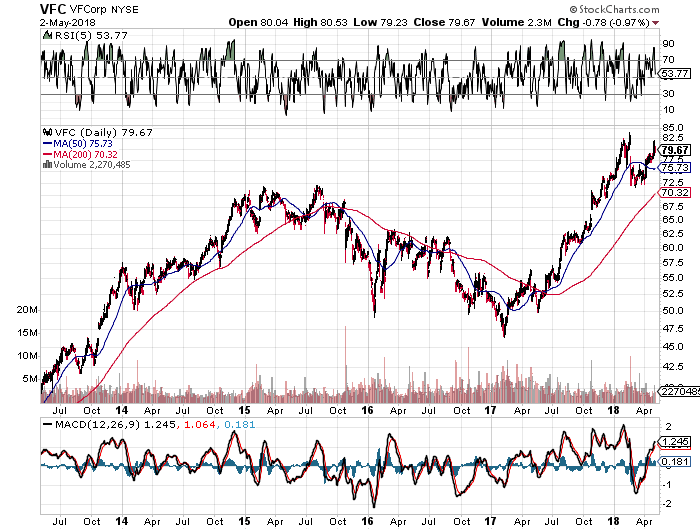
Task: Click the 'VFC (Daily) 79.67' legend label
Action: [104, 133]
